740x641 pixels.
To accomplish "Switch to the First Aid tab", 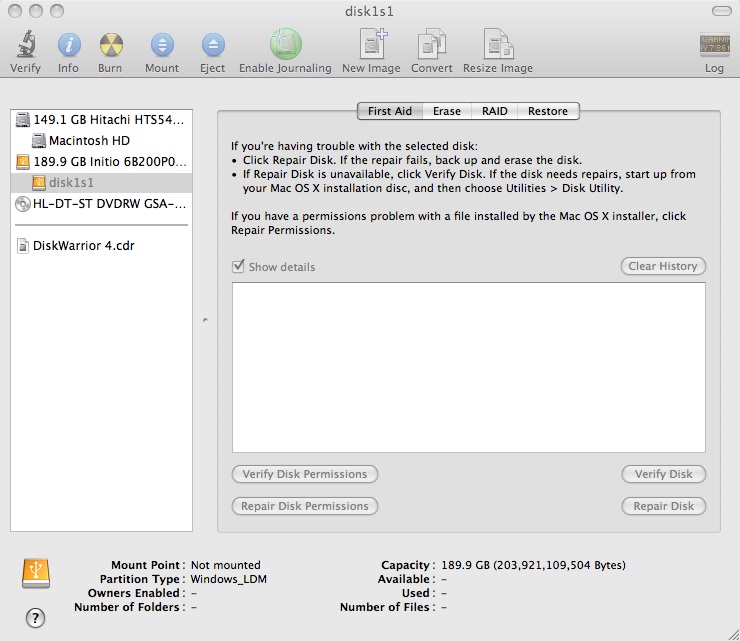I will point(390,111).
